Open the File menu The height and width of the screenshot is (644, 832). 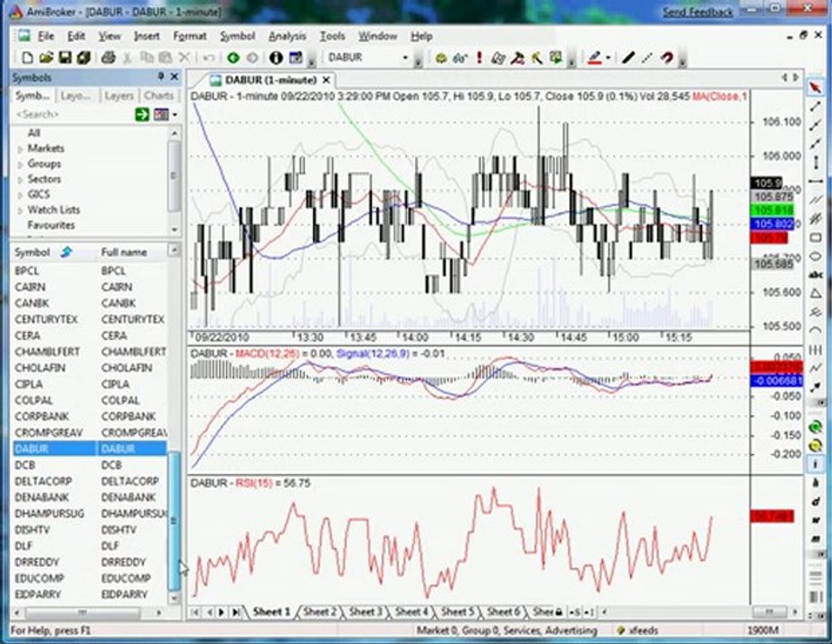point(47,36)
